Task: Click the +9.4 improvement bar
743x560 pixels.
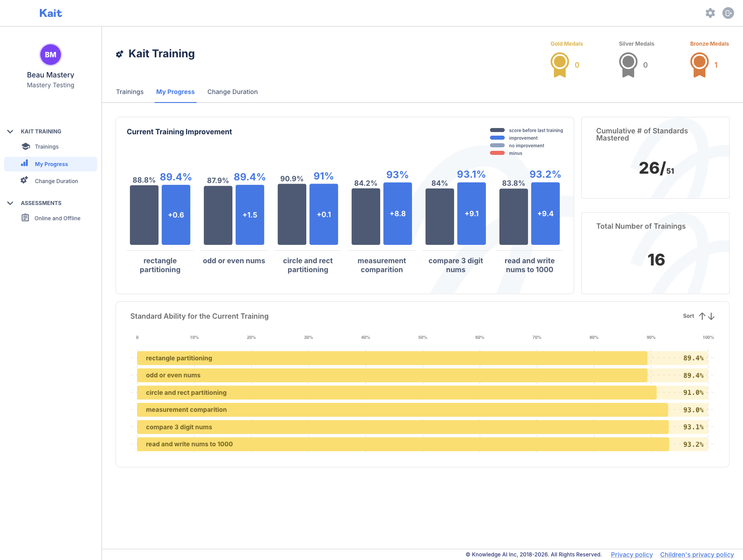Action: 545,214
